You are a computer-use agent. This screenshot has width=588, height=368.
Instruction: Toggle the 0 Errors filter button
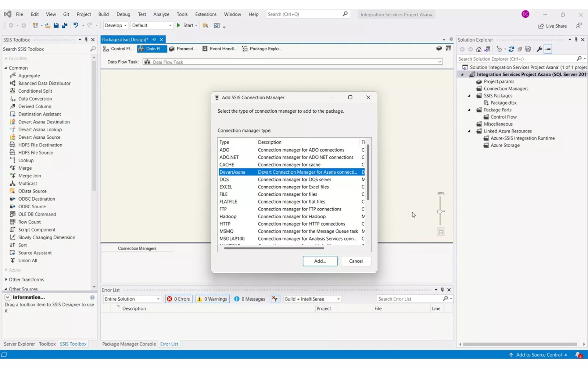[x=179, y=299]
